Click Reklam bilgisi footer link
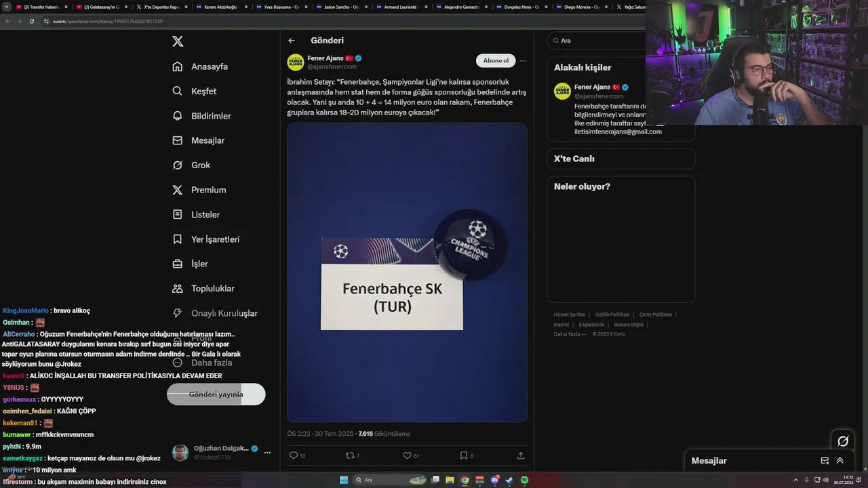The image size is (868, 488). (x=629, y=325)
